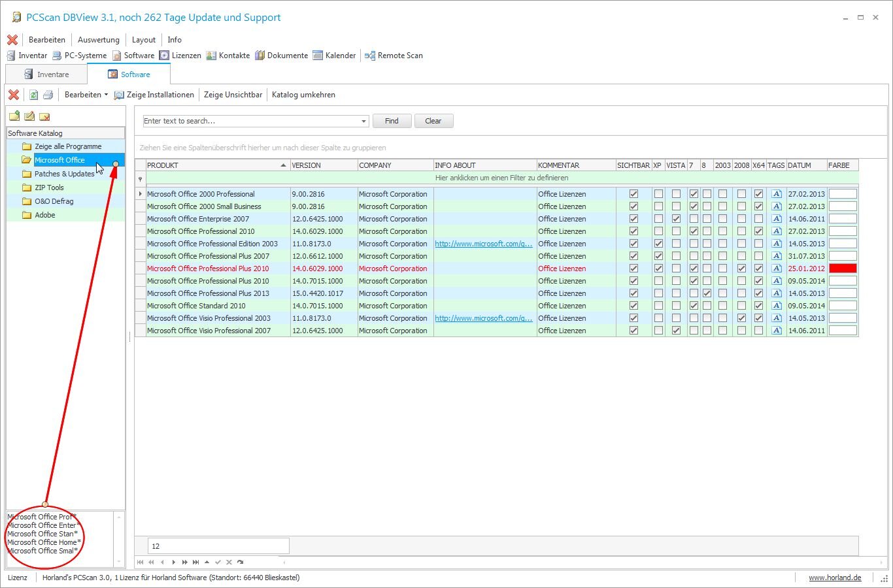Open the Lizenzen module
The image size is (893, 588).
tap(180, 56)
